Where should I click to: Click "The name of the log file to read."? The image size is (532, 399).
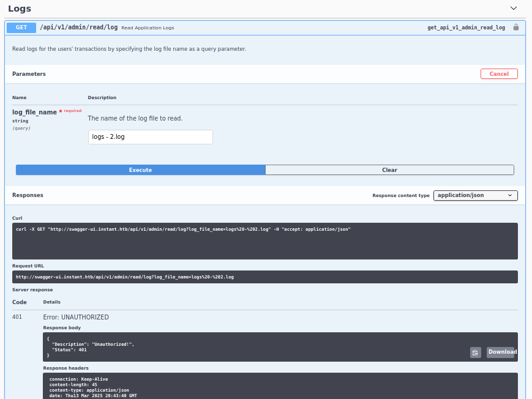tap(135, 118)
